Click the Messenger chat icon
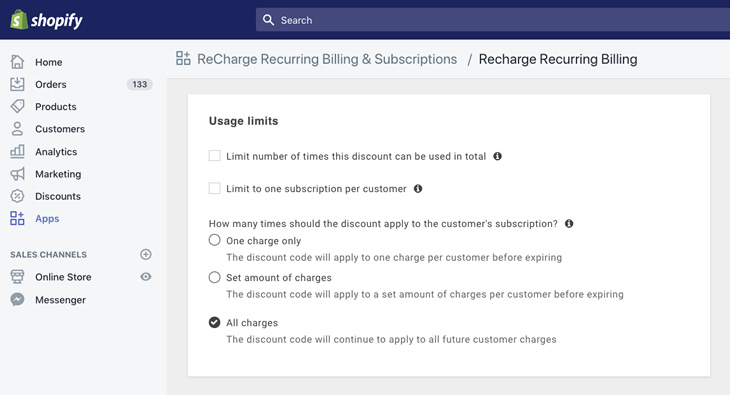The width and height of the screenshot is (730, 395). (17, 299)
